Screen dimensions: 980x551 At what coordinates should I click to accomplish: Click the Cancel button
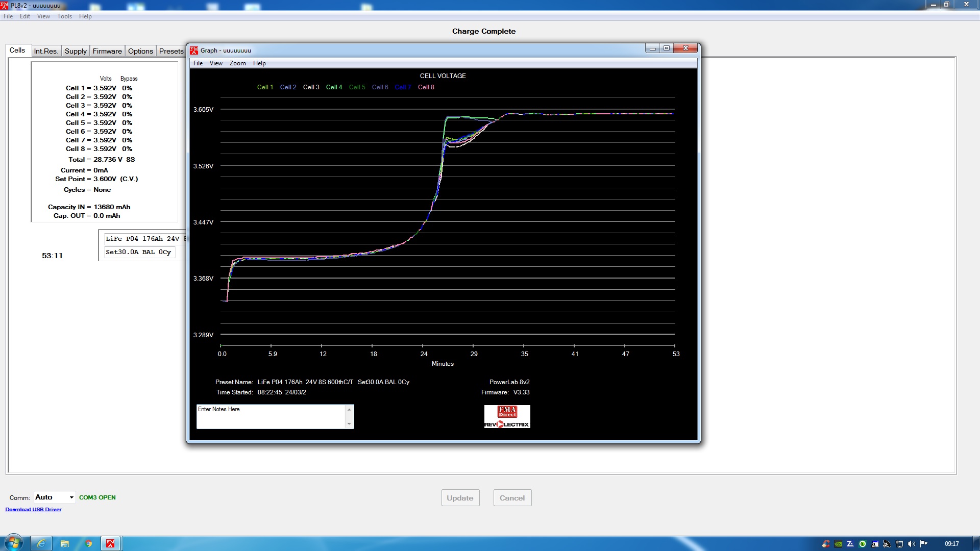(512, 498)
